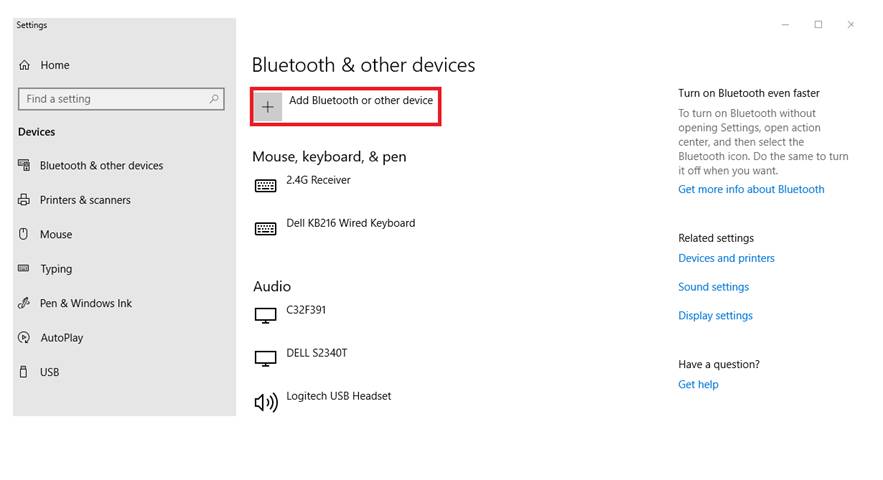Viewport: 883px width, 480px height.
Task: Open the Typing settings page
Action: [x=56, y=269]
